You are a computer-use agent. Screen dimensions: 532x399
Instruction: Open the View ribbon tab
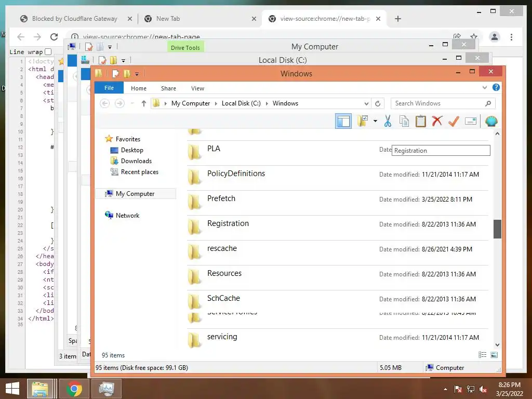[197, 88]
